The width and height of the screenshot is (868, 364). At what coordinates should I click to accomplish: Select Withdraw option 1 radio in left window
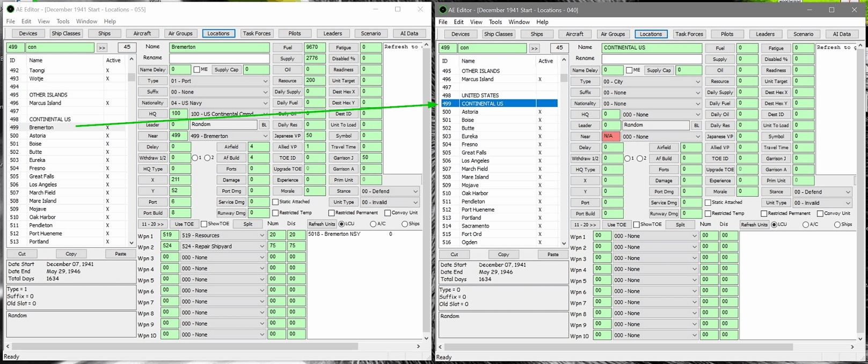point(195,158)
